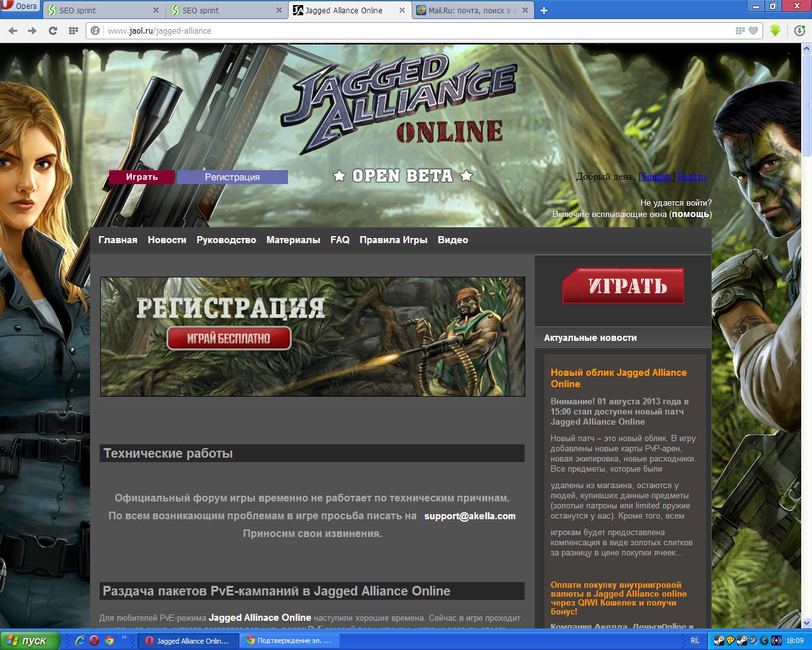The image size is (812, 650).
Task: Open news Новый облик Jagged Alliance Online
Action: [x=619, y=378]
